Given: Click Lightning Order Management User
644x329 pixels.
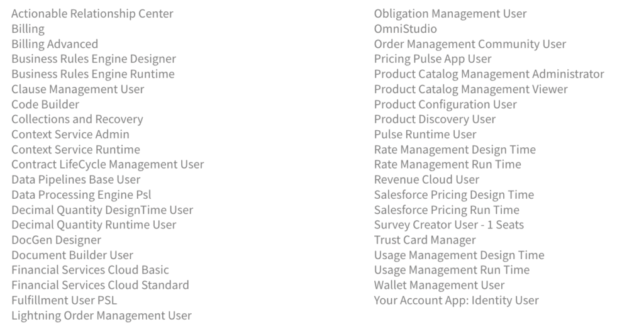Looking at the screenshot, I should (101, 316).
